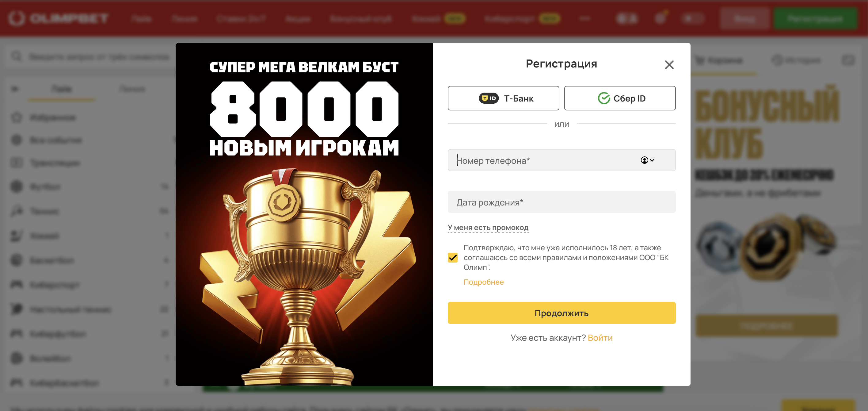Click the T-Банк ID logo icon
868x411 pixels.
point(489,98)
